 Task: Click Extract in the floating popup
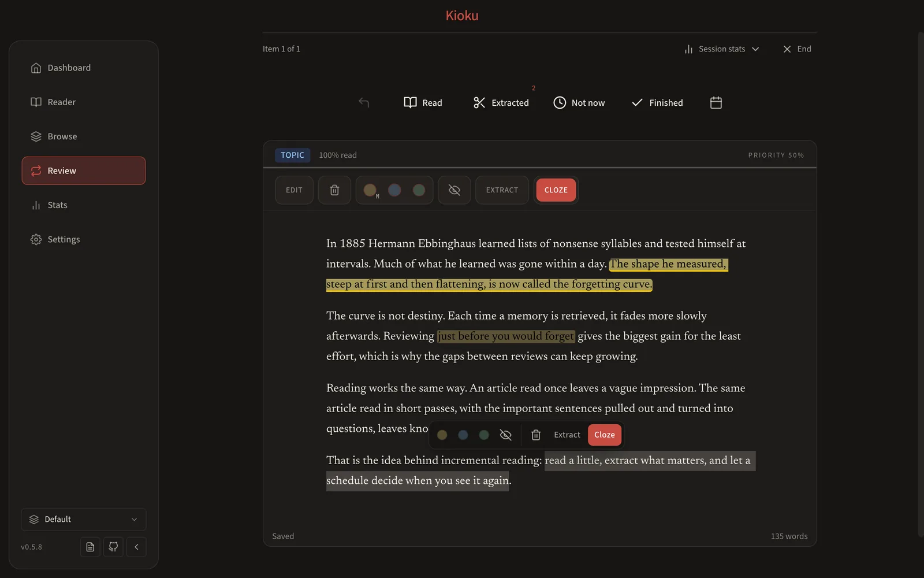tap(567, 435)
